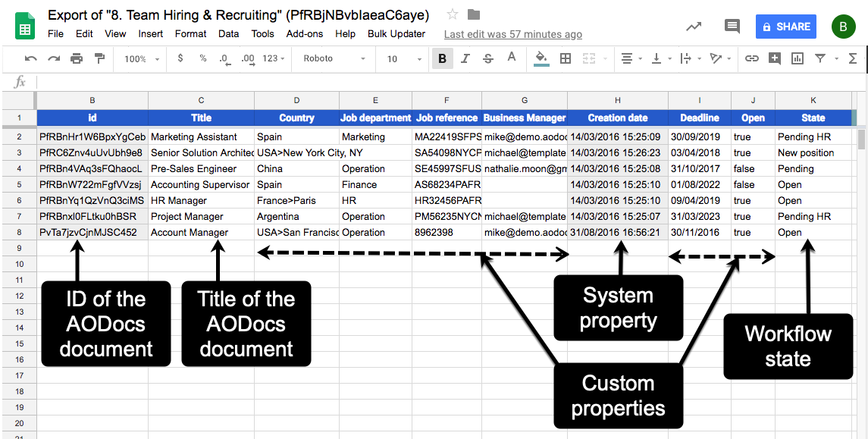Open the text rotation dropdown
Image resolution: width=868 pixels, height=439 pixels.
click(720, 58)
